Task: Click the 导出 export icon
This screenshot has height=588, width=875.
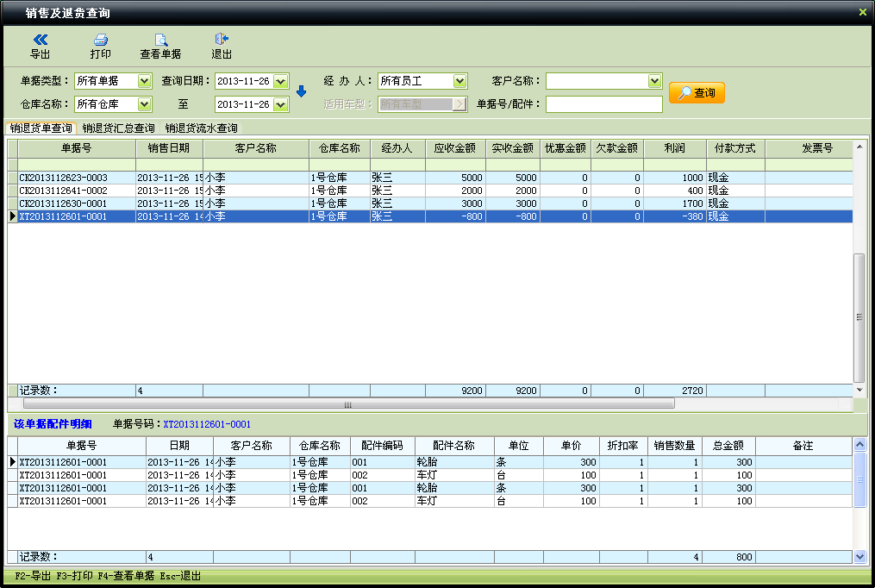Action: (x=41, y=40)
